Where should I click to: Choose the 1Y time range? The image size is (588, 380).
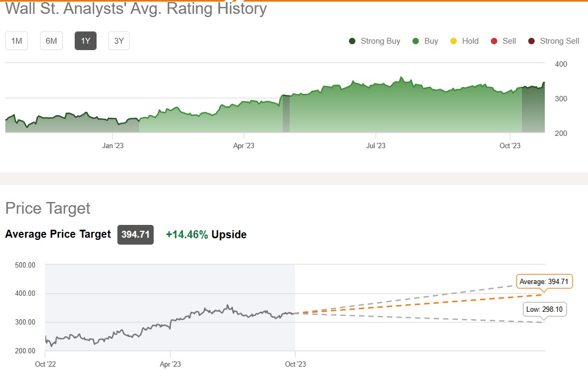(x=85, y=41)
